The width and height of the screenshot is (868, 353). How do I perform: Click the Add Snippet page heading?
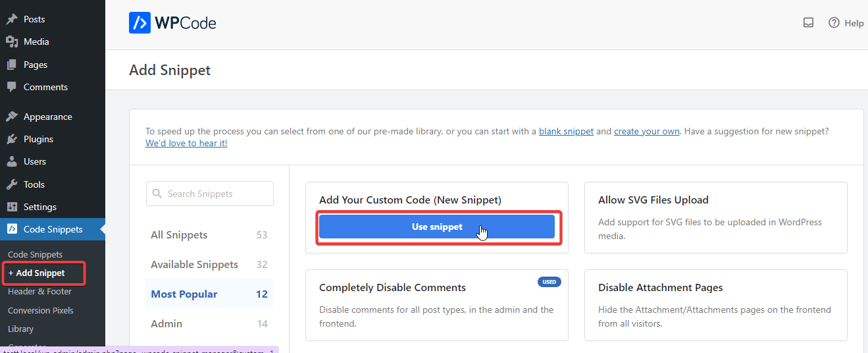tap(170, 70)
